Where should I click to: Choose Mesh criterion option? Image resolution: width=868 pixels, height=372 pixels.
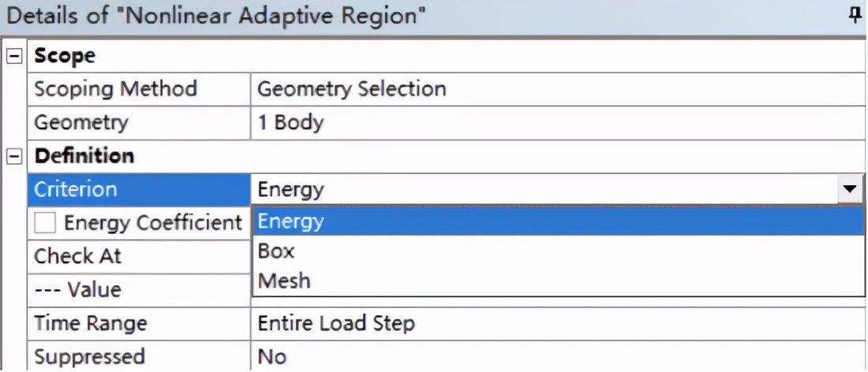pyautogui.click(x=284, y=281)
